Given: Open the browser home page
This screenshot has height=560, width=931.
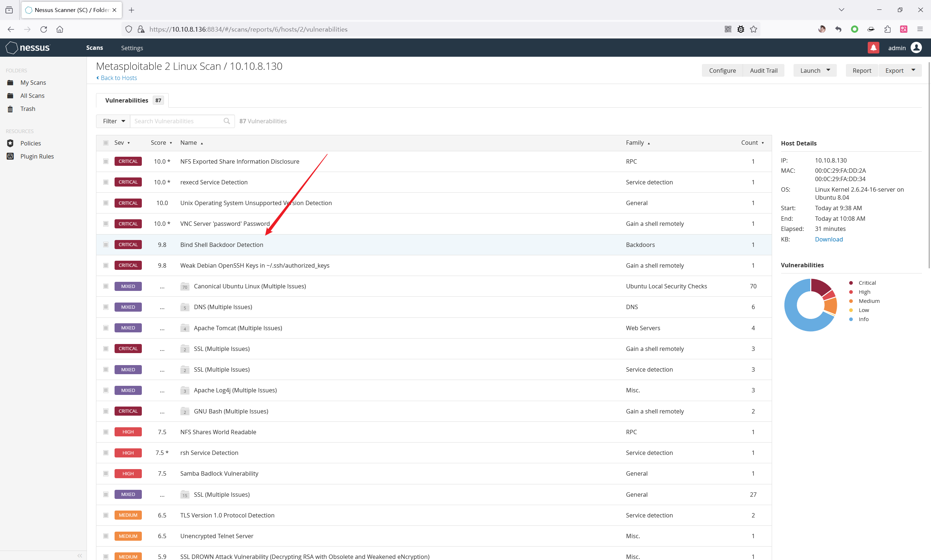Looking at the screenshot, I should pos(60,29).
